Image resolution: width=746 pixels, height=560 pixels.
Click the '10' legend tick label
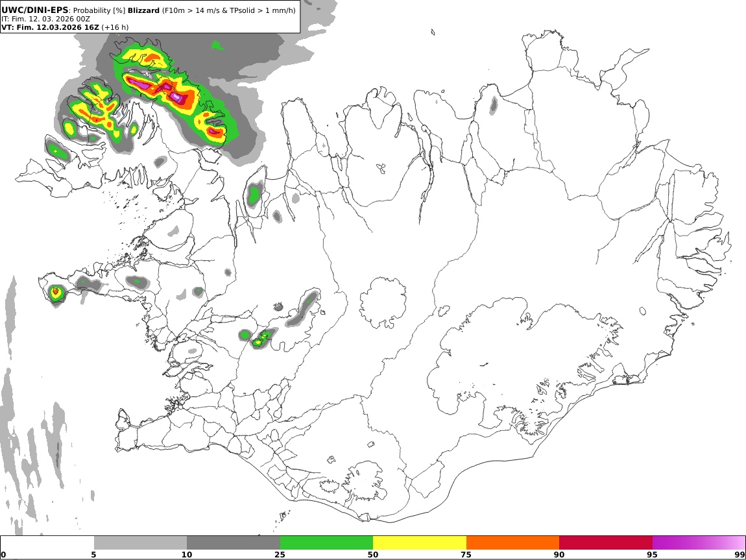point(187,555)
